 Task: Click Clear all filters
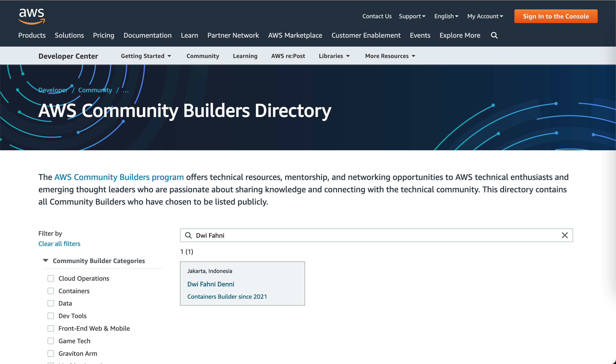(59, 244)
